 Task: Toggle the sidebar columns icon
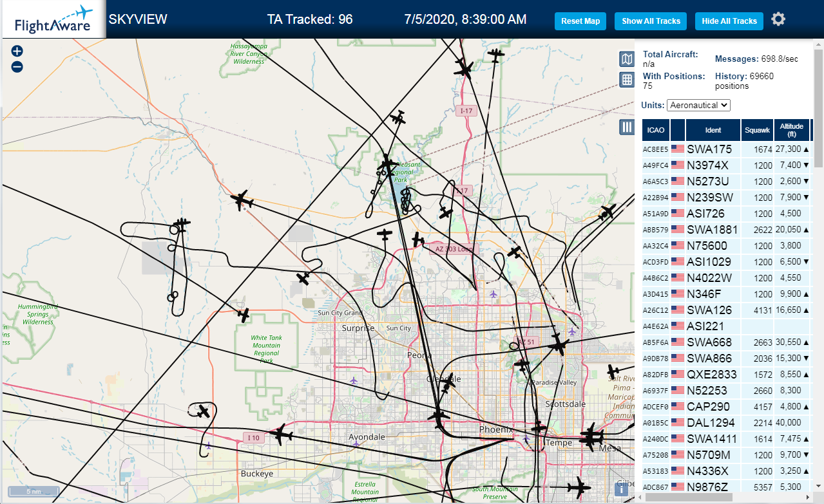pos(627,127)
